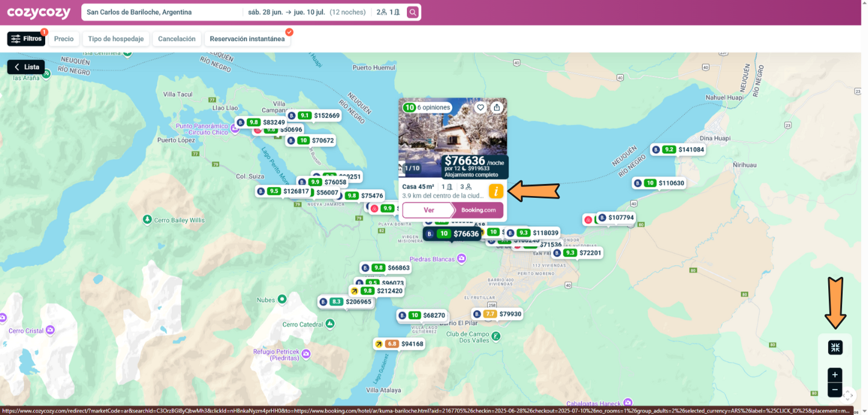The image size is (868, 415).
Task: Collapse the map with the shrink icon
Action: 835,347
